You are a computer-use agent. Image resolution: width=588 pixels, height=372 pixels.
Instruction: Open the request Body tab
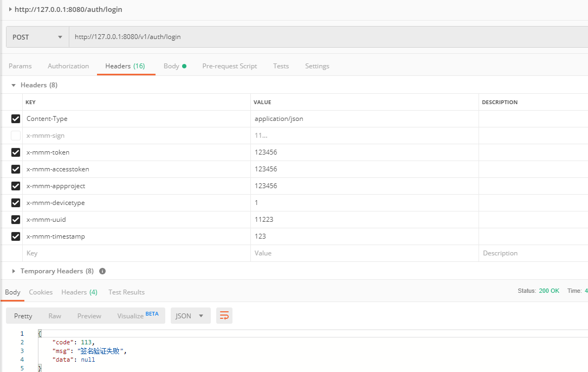click(175, 66)
